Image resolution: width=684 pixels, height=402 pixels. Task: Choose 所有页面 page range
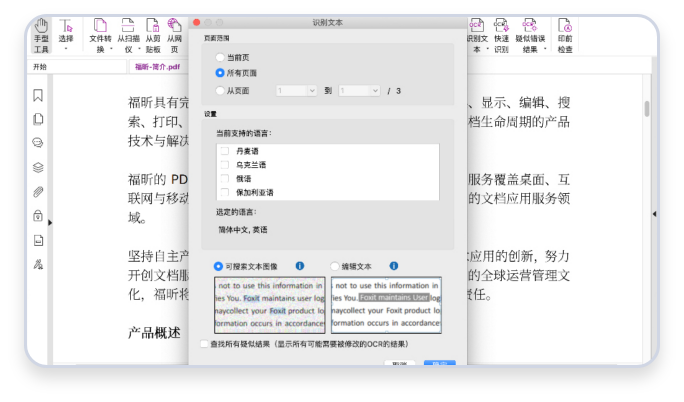220,73
